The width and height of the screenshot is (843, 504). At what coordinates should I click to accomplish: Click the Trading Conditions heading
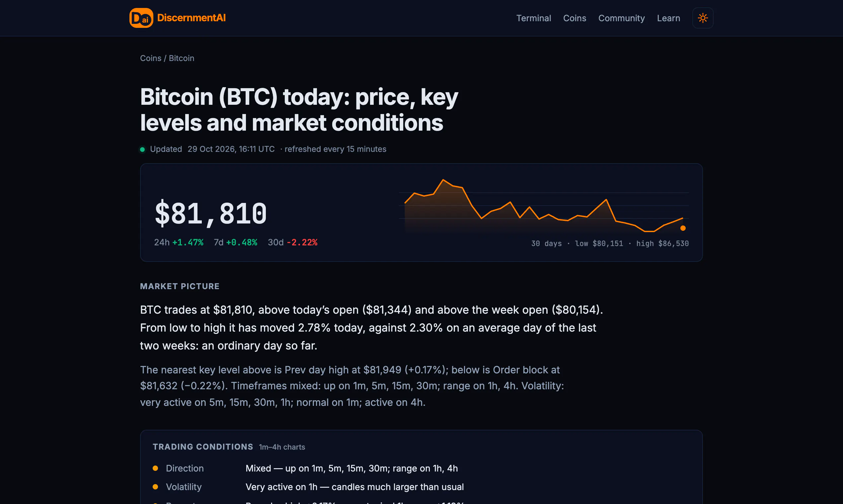(x=203, y=447)
